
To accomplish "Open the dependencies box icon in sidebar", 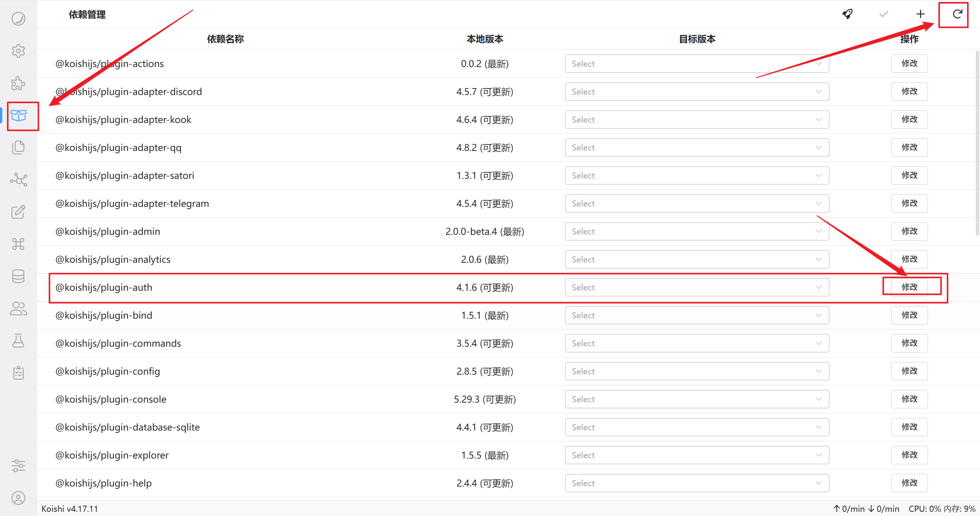I will point(18,115).
